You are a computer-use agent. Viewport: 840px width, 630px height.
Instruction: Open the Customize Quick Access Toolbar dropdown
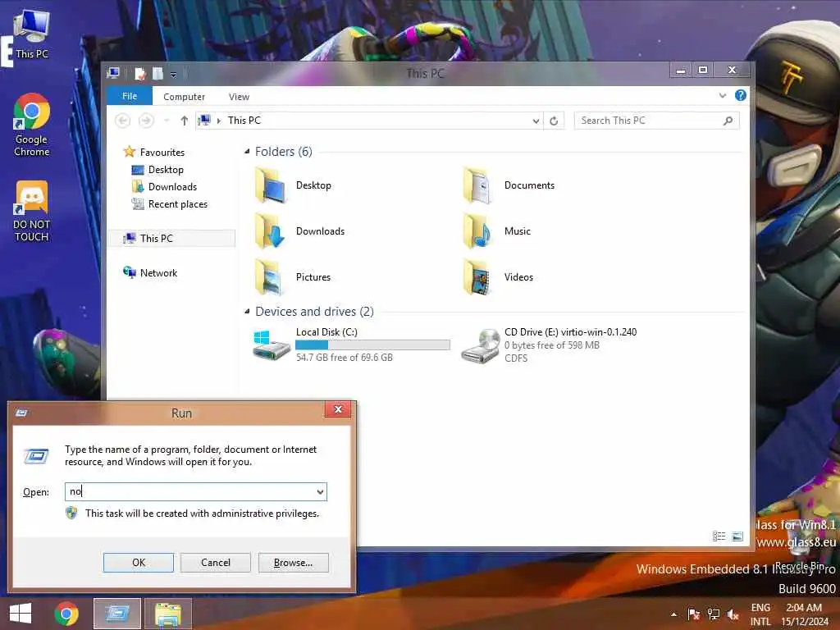[x=174, y=75]
